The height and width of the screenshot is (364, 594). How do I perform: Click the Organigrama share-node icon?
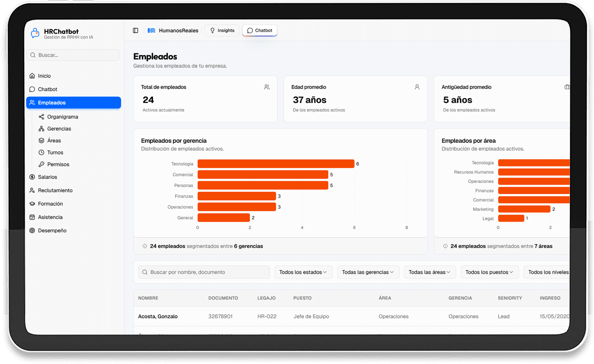coord(41,117)
